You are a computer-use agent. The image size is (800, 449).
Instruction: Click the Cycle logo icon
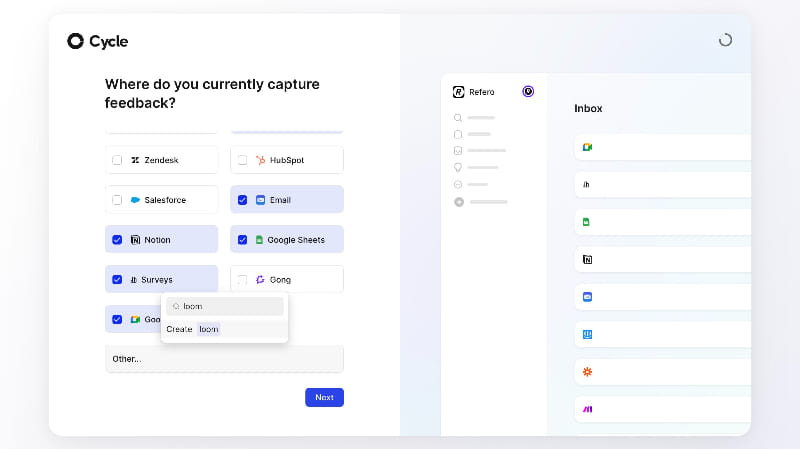[x=76, y=41]
